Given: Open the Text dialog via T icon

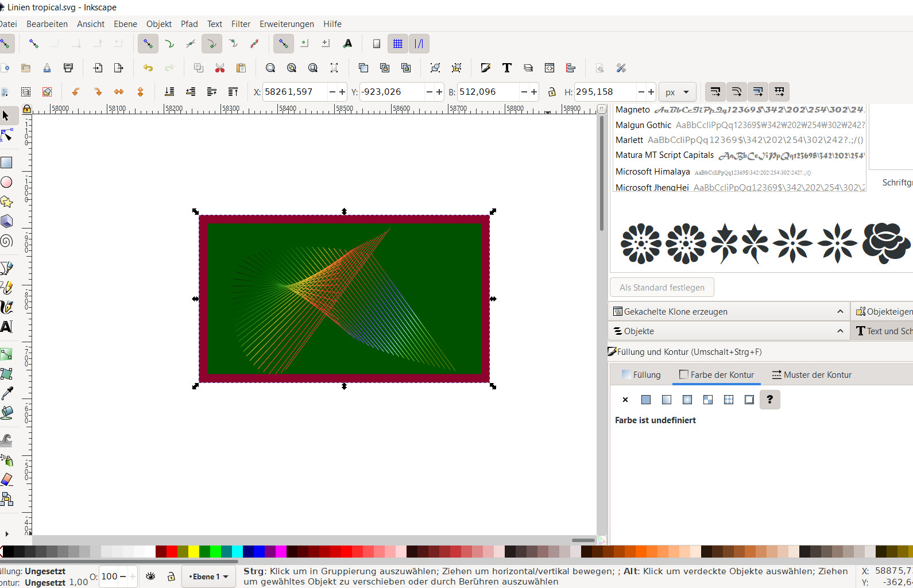Looking at the screenshot, I should (x=506, y=68).
